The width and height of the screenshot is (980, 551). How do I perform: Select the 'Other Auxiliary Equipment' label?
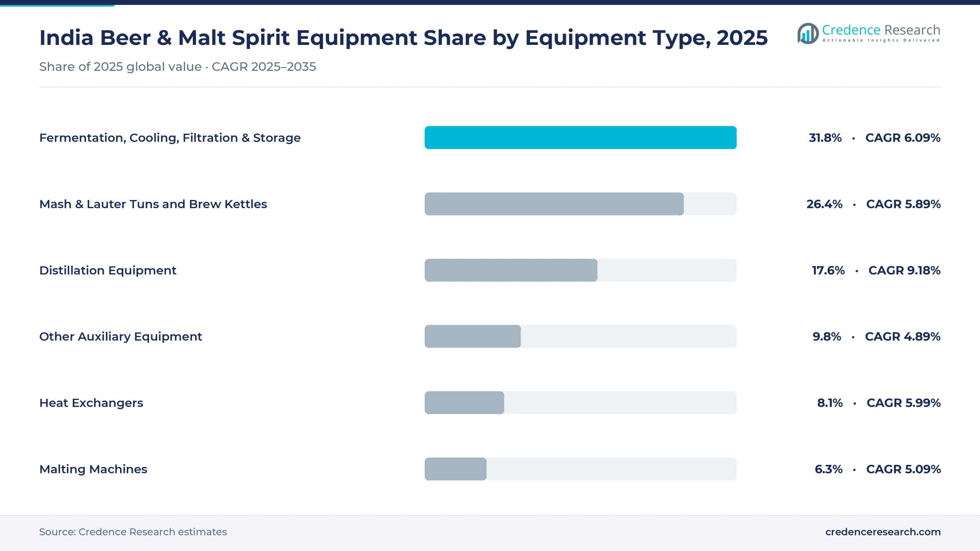[120, 337]
